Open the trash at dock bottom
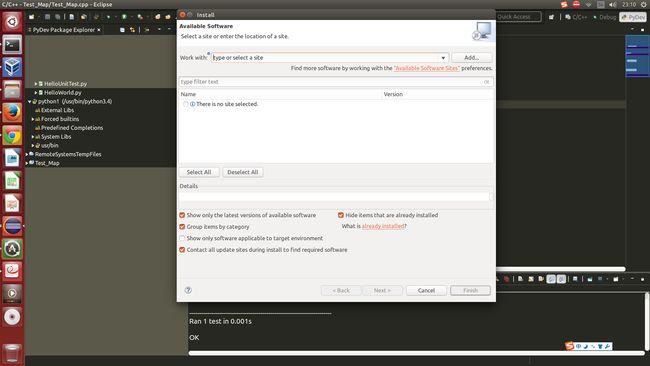650x366 pixels. [12, 353]
